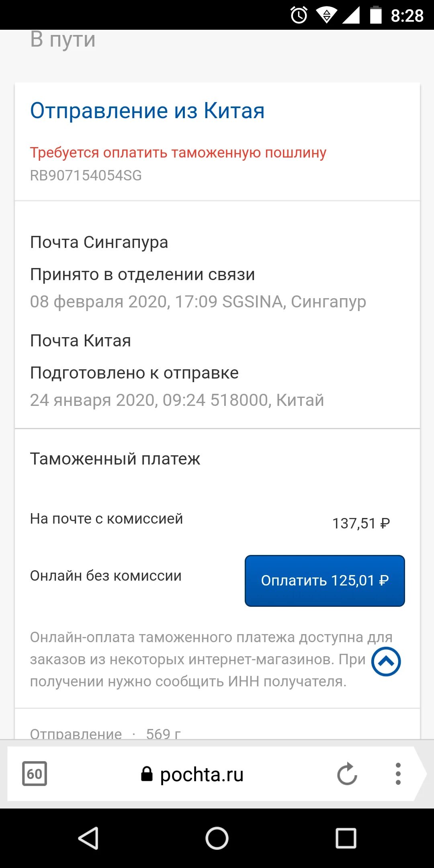Tap the pochta.ru address bar

[x=202, y=774]
